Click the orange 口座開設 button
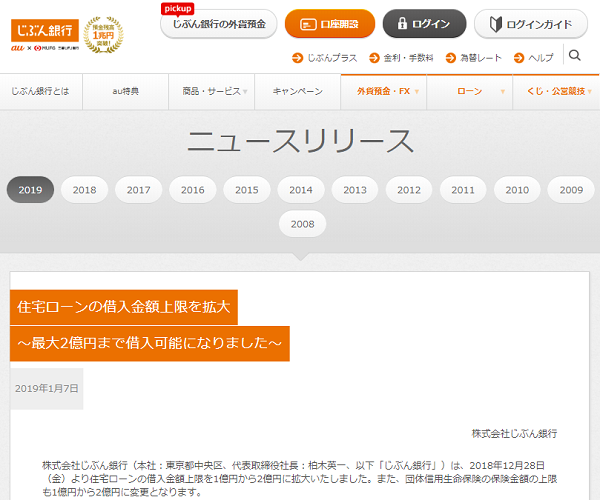Image resolution: width=600 pixels, height=500 pixels. pos(330,24)
